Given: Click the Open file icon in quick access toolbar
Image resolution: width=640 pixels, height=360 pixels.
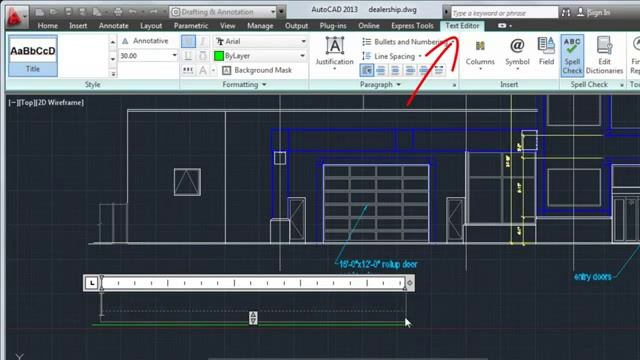Looking at the screenshot, I should point(53,12).
